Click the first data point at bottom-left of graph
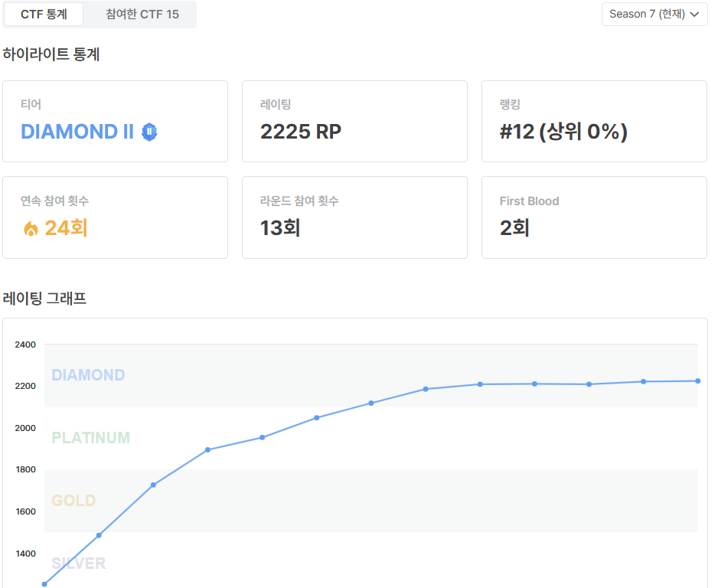This screenshot has height=588, width=721. [44, 584]
